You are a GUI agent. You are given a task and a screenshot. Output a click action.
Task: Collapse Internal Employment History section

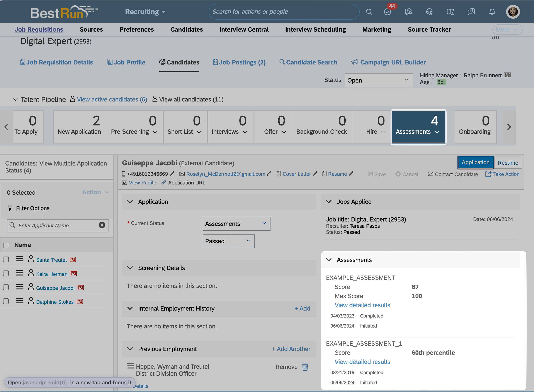(130, 308)
